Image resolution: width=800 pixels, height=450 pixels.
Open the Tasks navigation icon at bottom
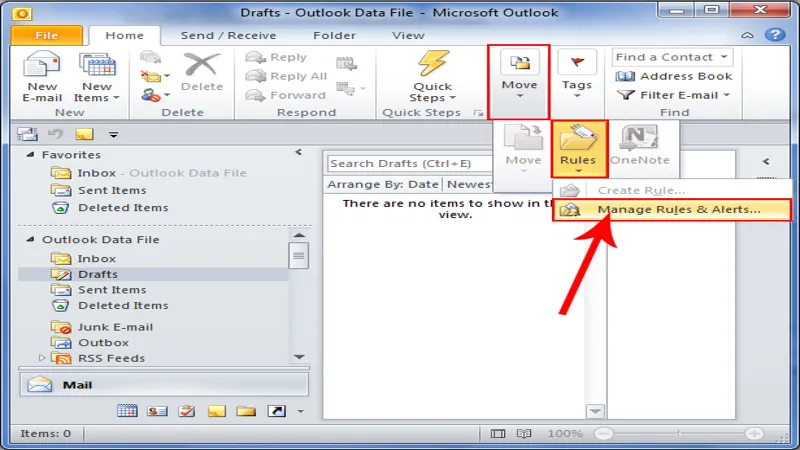click(187, 411)
